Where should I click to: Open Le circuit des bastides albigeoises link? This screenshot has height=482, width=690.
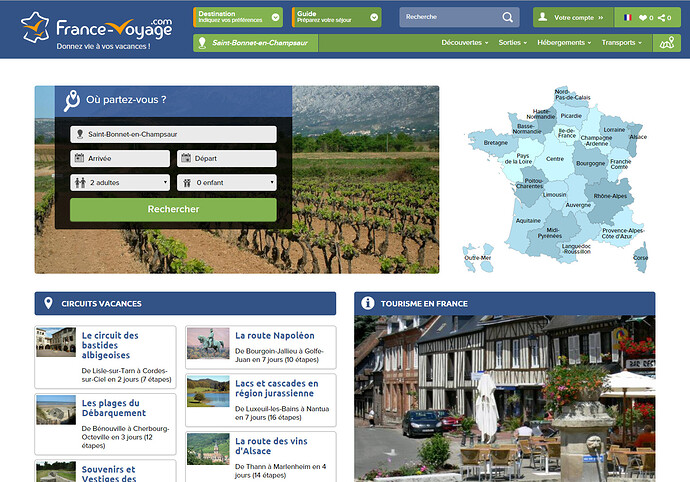110,345
